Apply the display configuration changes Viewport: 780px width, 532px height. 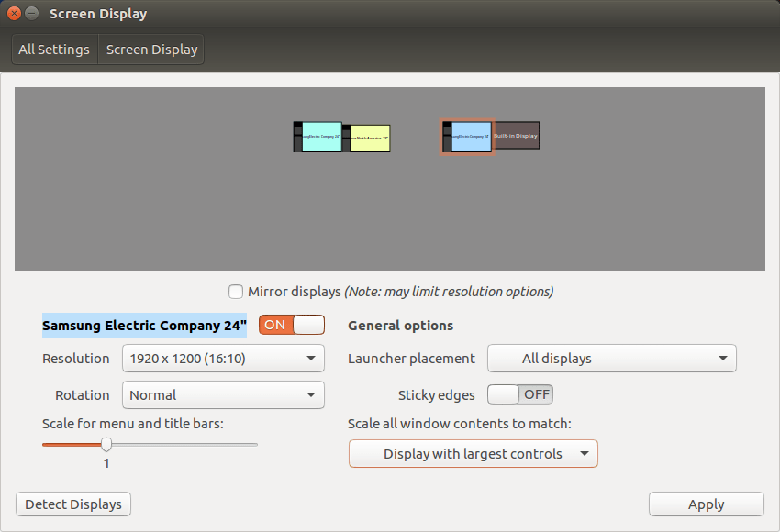click(706, 504)
